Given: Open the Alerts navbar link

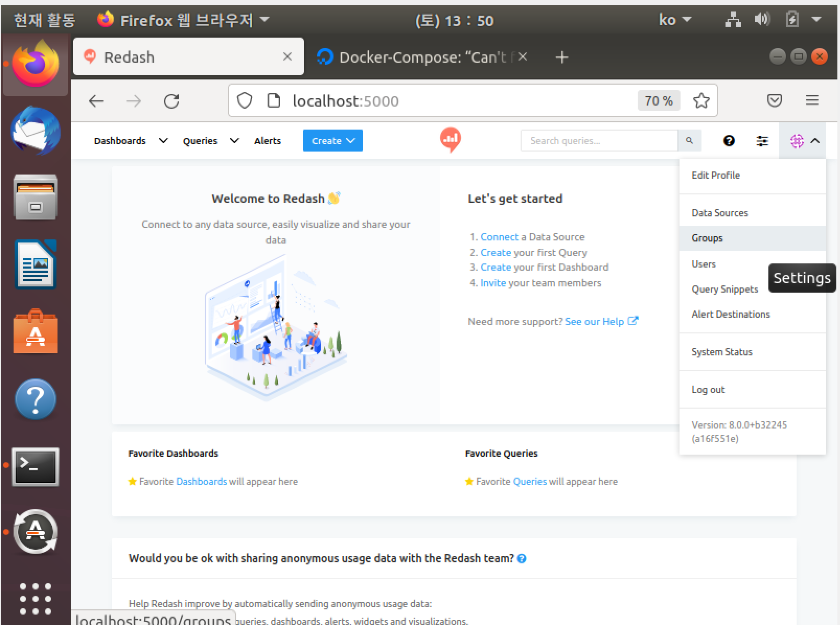Looking at the screenshot, I should click(x=268, y=141).
